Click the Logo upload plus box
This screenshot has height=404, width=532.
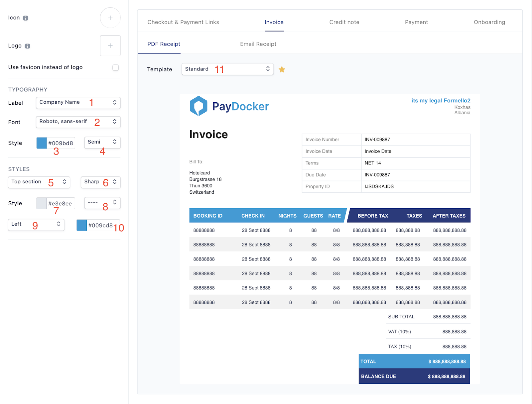(110, 46)
